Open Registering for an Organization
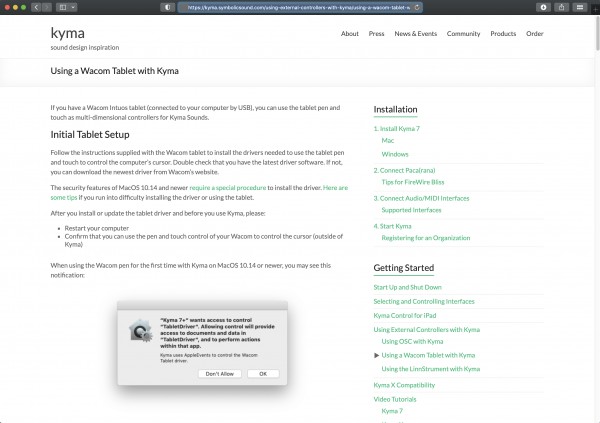 (426, 238)
